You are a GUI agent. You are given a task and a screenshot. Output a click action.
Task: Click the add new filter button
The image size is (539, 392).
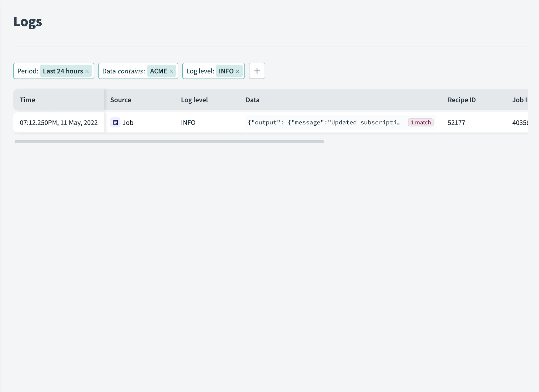point(257,71)
